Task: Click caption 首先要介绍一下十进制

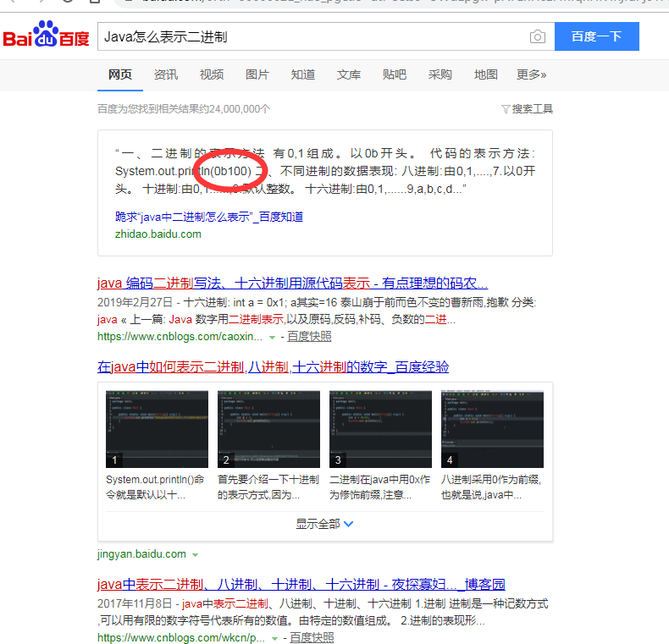Action: pyautogui.click(x=268, y=487)
